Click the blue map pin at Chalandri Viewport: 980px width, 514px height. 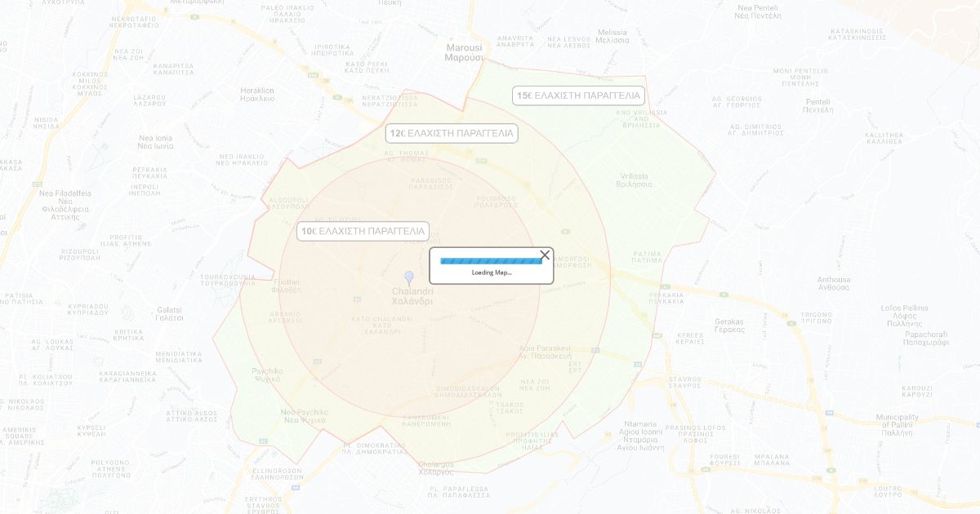pos(410,279)
